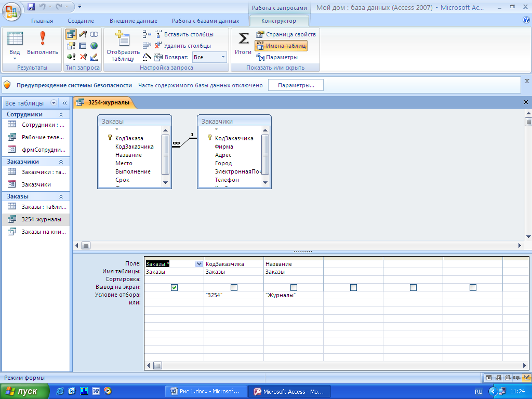The height and width of the screenshot is (399, 532).
Task: Choose the Delete query icon
Action: pyautogui.click(x=83, y=57)
